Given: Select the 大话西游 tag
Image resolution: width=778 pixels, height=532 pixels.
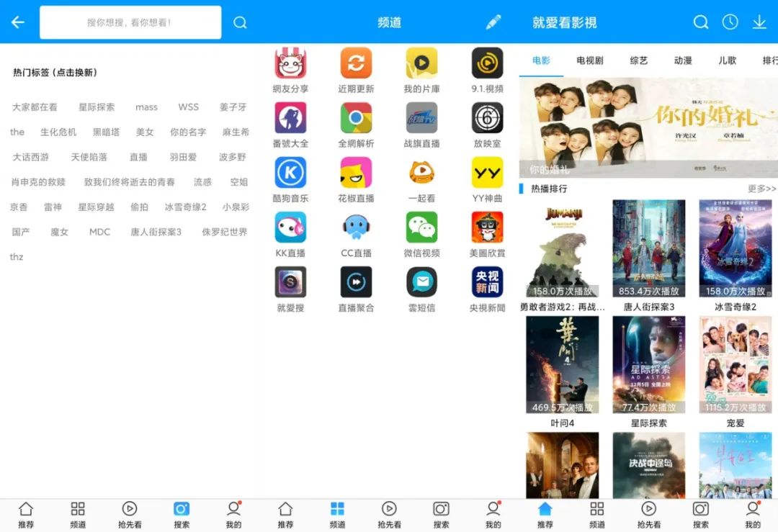Looking at the screenshot, I should pyautogui.click(x=31, y=157).
